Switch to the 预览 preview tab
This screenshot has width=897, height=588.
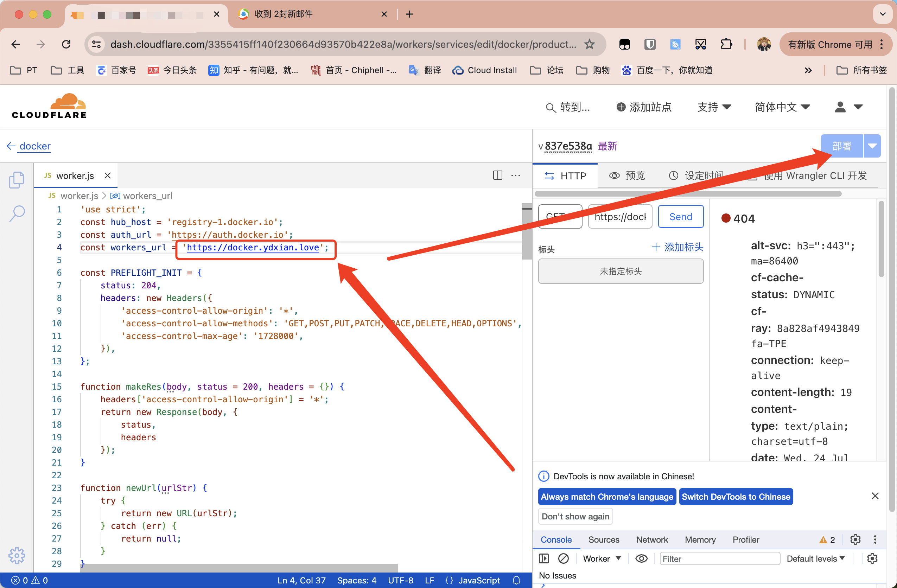click(x=627, y=175)
